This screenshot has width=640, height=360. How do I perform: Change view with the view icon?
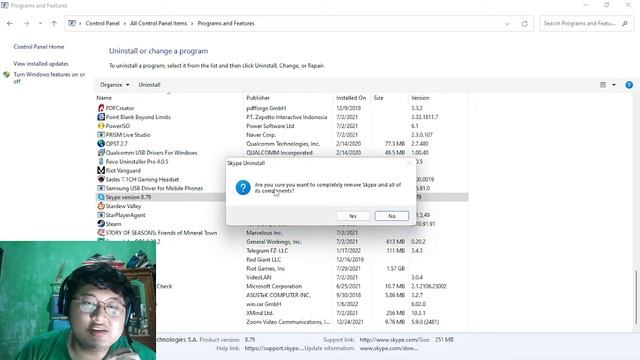[x=603, y=84]
